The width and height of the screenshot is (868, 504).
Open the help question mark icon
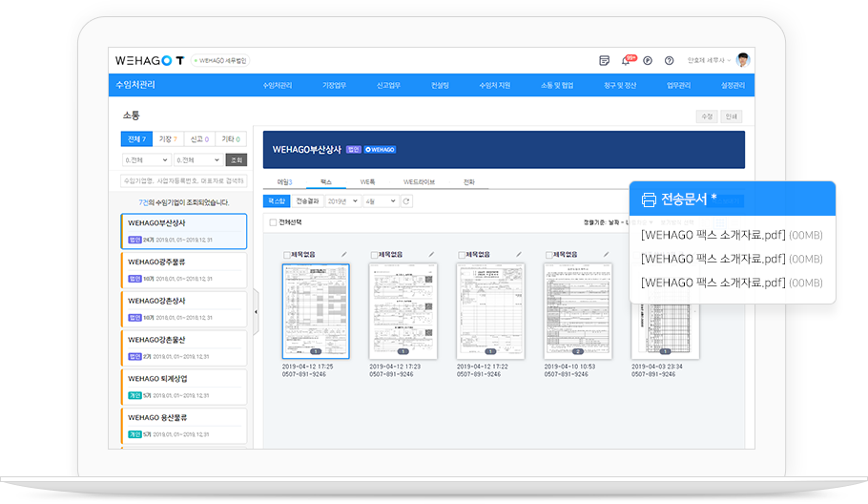click(x=669, y=60)
